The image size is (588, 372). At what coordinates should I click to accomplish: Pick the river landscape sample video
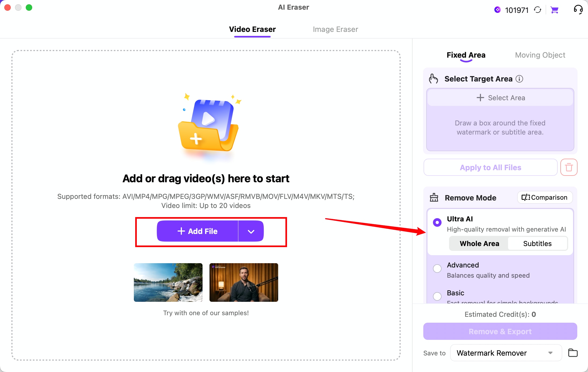168,282
